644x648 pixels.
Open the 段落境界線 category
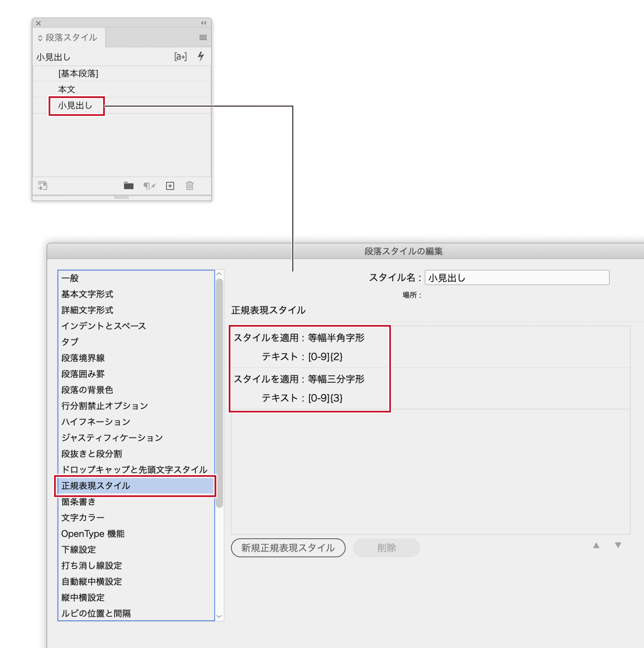(x=136, y=358)
